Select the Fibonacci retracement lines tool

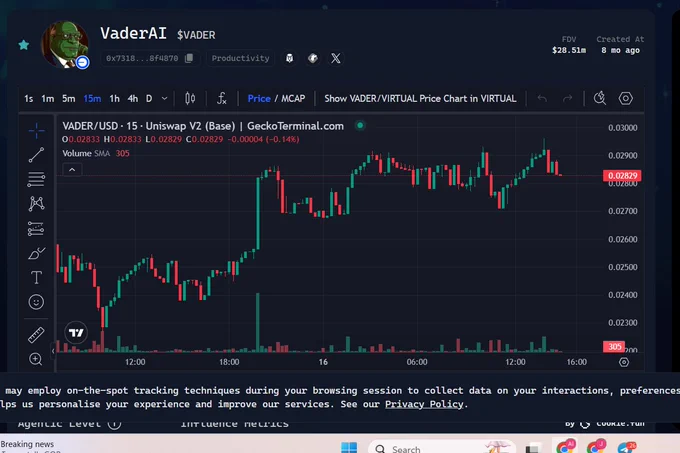pos(36,179)
